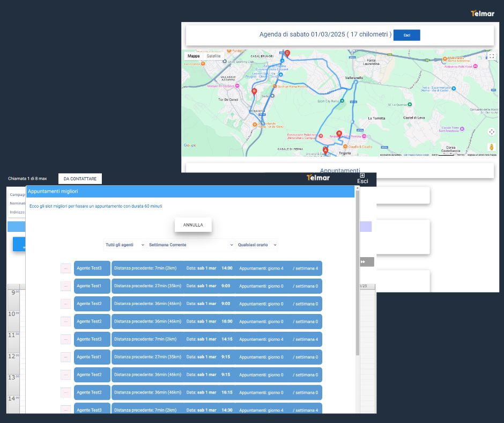Viewport: 504px width, 423px height.
Task: Click the Claudio & Claudio restaurant pin
Action: click(x=345, y=147)
